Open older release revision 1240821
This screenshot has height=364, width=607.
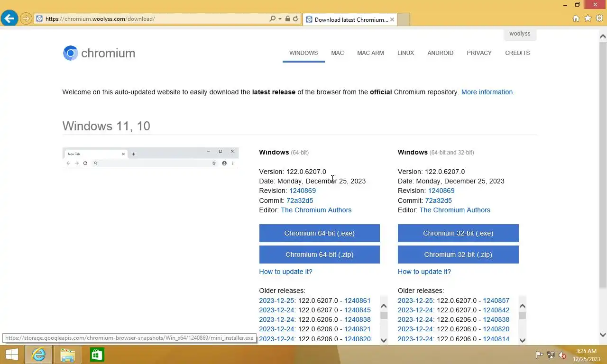click(x=358, y=329)
